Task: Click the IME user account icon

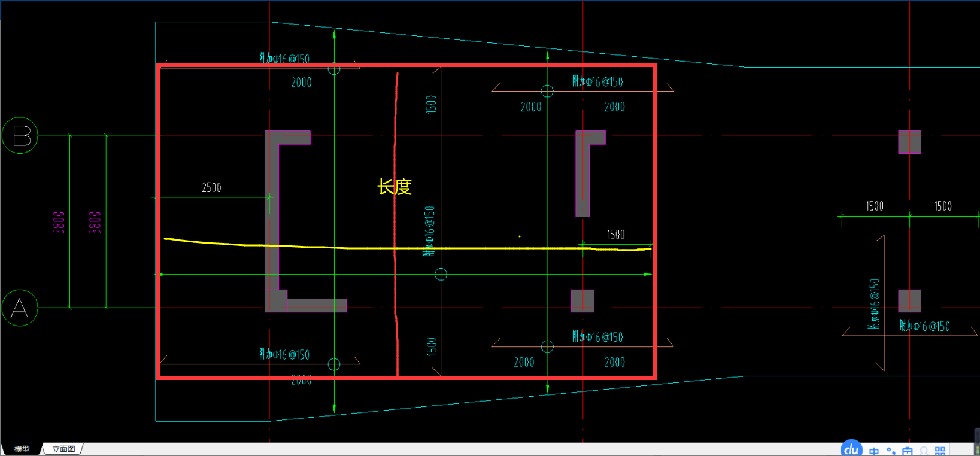Action: (x=924, y=451)
